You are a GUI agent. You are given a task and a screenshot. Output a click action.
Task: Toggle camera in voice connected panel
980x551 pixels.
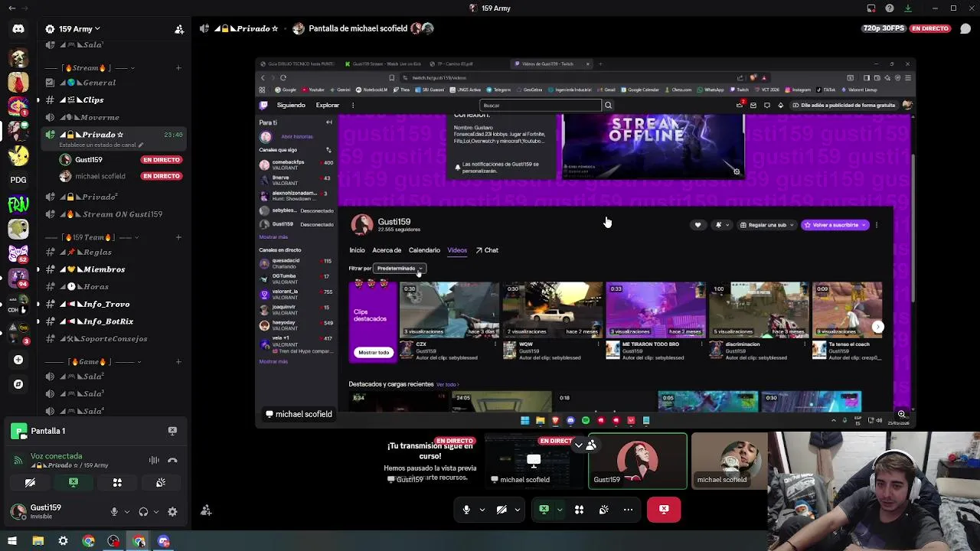point(30,483)
